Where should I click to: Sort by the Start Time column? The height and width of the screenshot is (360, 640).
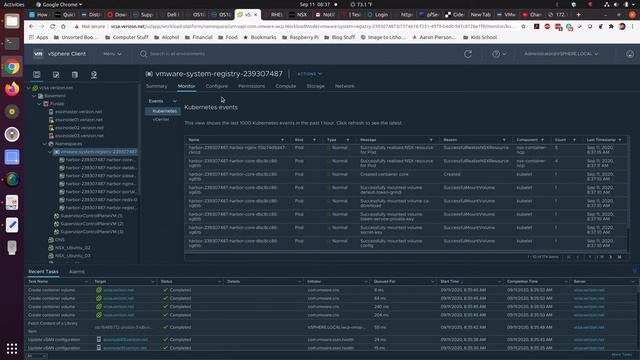[449, 282]
